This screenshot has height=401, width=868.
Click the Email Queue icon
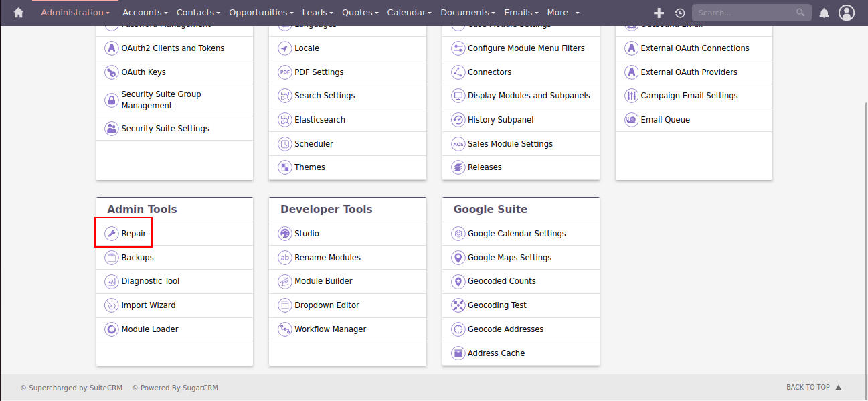631,120
